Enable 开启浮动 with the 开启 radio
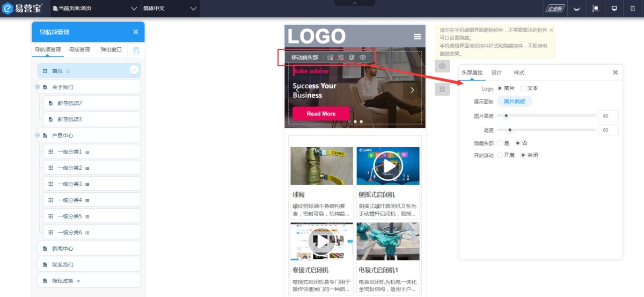Image resolution: width=644 pixels, height=297 pixels. click(500, 155)
